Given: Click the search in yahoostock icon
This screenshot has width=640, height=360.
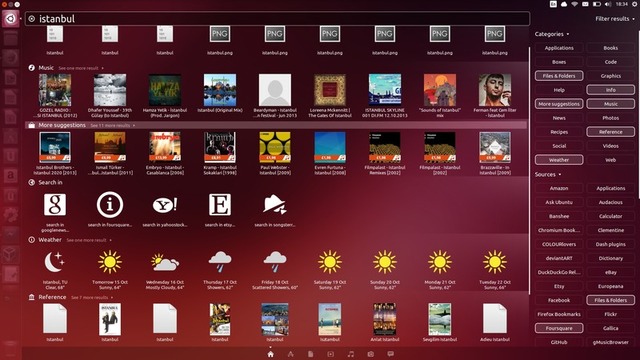Looking at the screenshot, I should [x=165, y=204].
